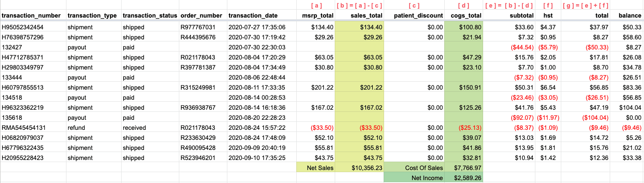Viewport: 644px width, 183px height.
Task: Click the [ c ] formula label above patient_discount
Action: coord(414,5)
